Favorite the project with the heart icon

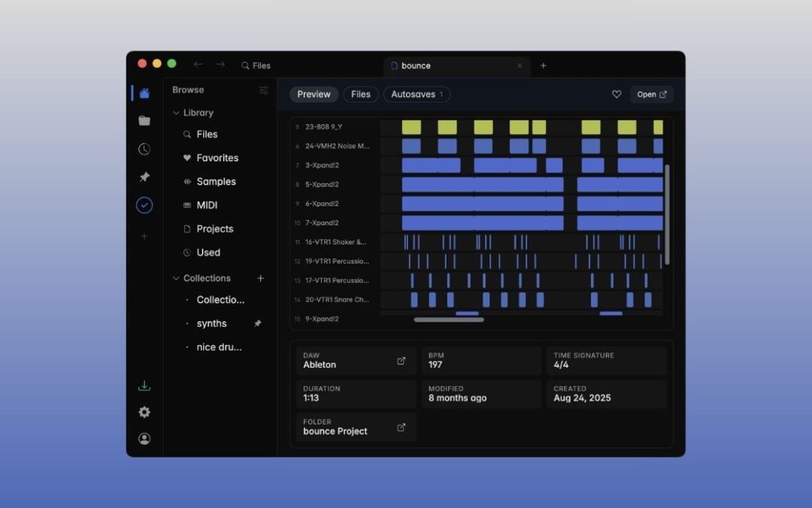click(617, 94)
